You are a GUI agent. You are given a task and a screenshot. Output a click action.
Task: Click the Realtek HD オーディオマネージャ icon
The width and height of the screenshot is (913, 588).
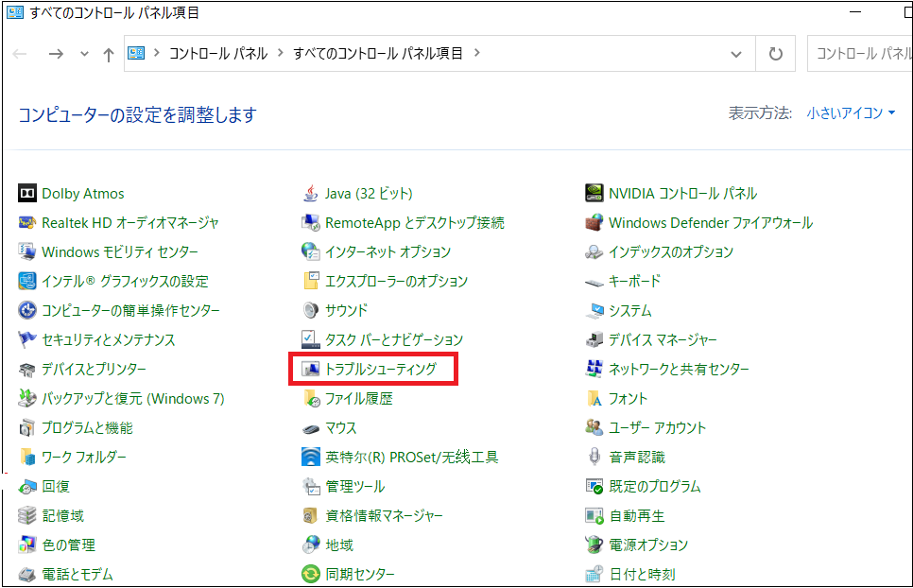point(26,222)
